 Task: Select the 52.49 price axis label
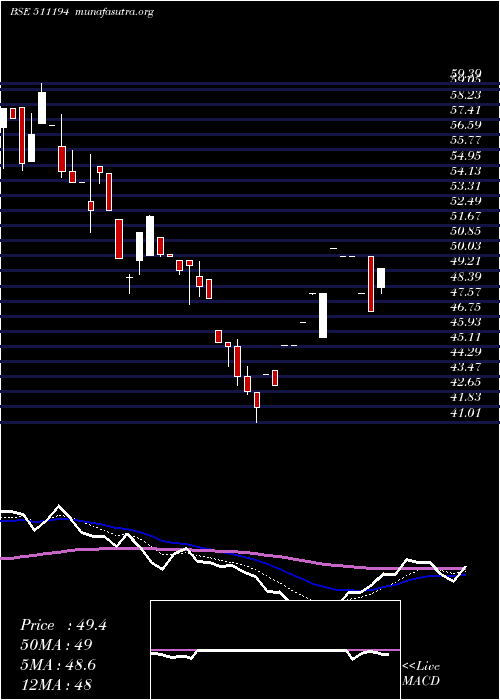click(465, 201)
